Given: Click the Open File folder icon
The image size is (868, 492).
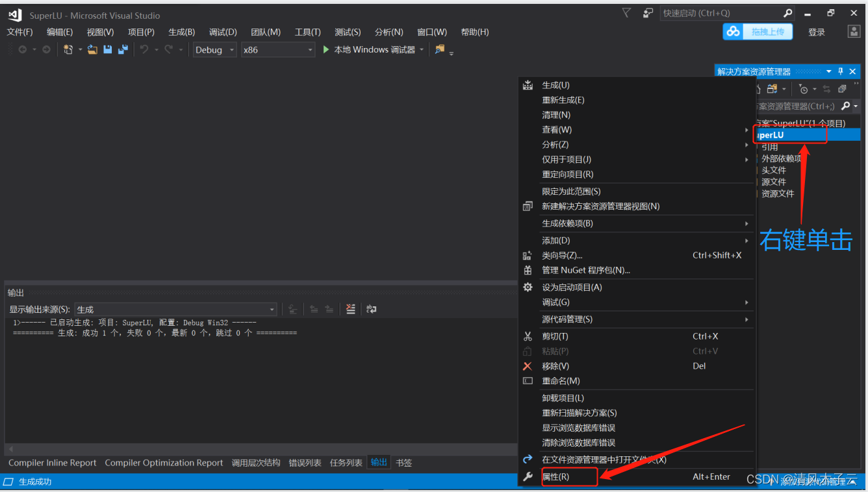Looking at the screenshot, I should pyautogui.click(x=92, y=49).
